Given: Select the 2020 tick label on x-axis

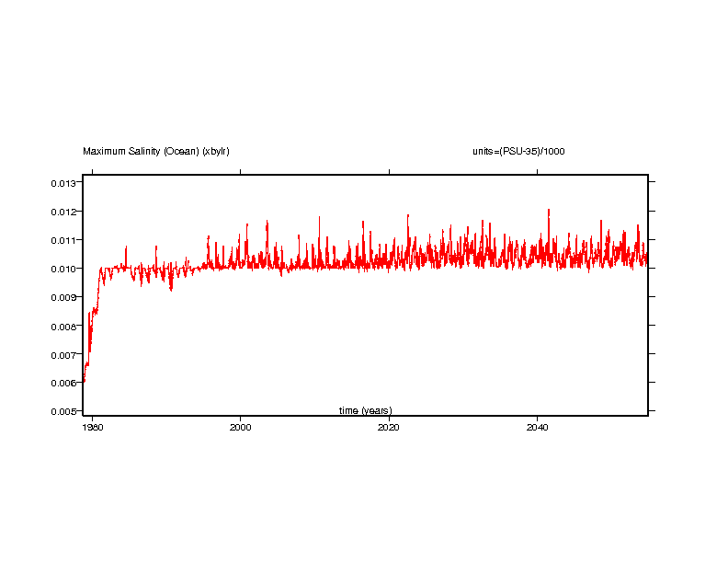Looking at the screenshot, I should [389, 428].
